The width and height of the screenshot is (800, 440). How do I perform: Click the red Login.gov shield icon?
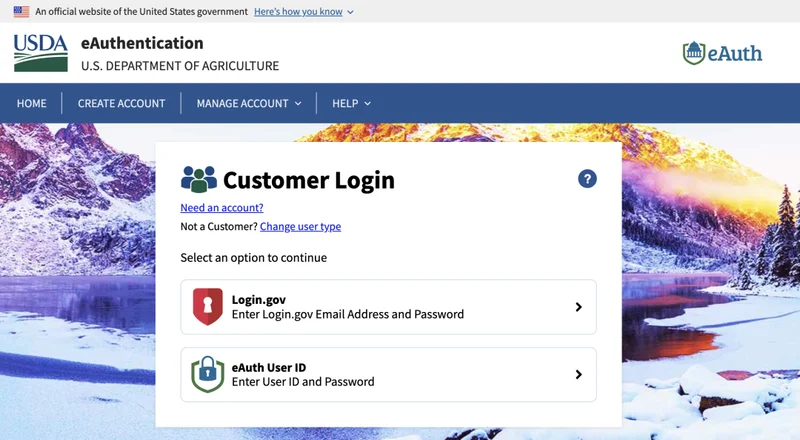coord(207,307)
